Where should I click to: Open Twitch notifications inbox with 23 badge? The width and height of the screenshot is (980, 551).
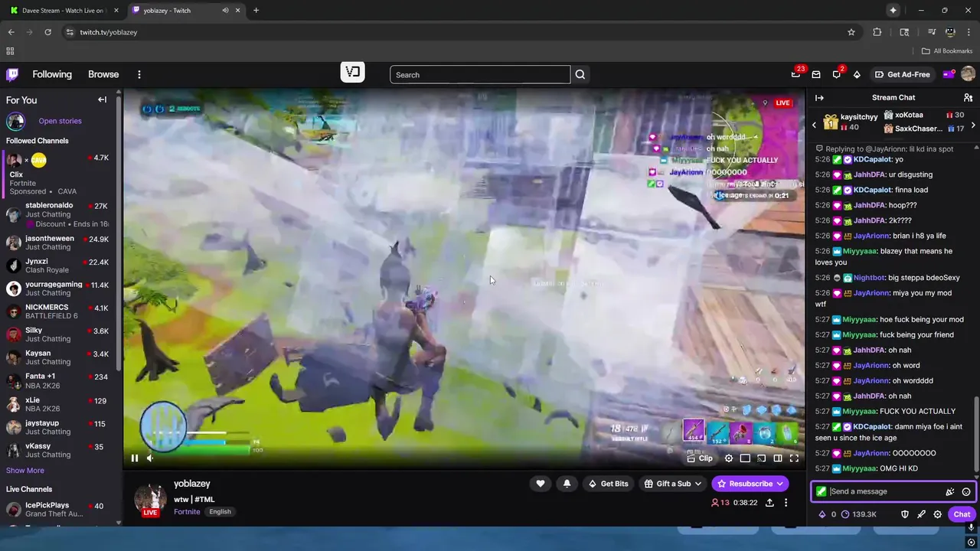[x=796, y=74]
